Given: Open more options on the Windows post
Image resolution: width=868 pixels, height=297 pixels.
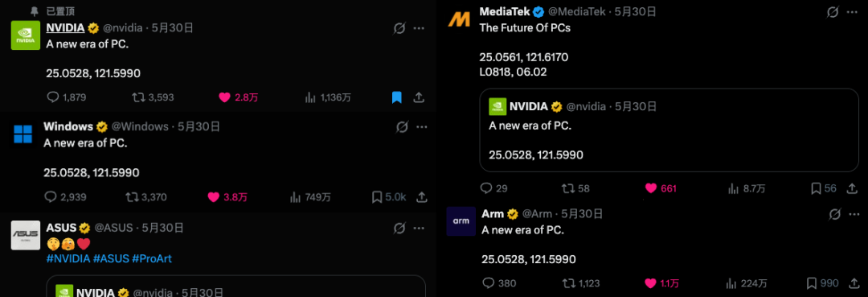Looking at the screenshot, I should 422,127.
